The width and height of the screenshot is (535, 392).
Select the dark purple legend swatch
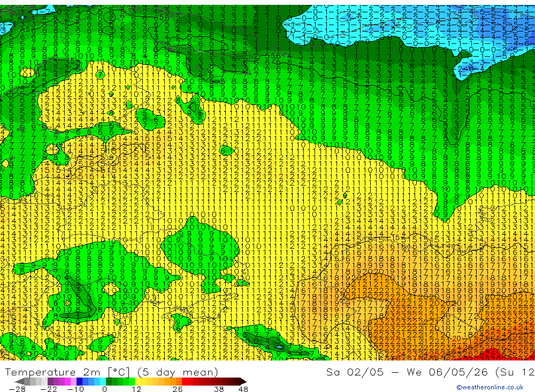(50, 382)
